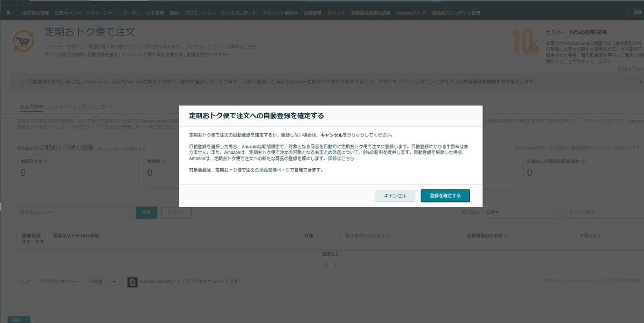Image resolution: width=644 pixels, height=323 pixels.
Task: Open 商品紹介コンテンツ管理 in navigation
Action: 456,12
